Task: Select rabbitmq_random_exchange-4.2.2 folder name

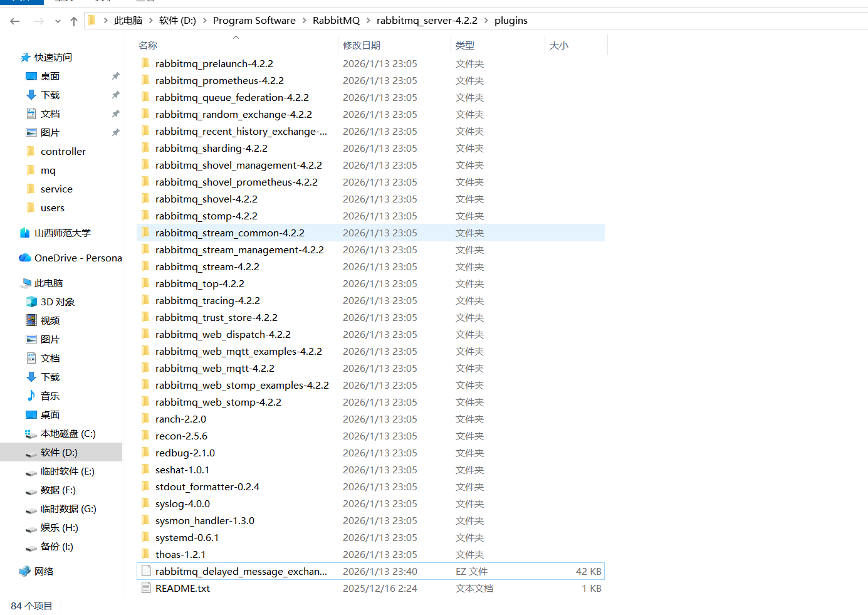Action: click(x=234, y=115)
